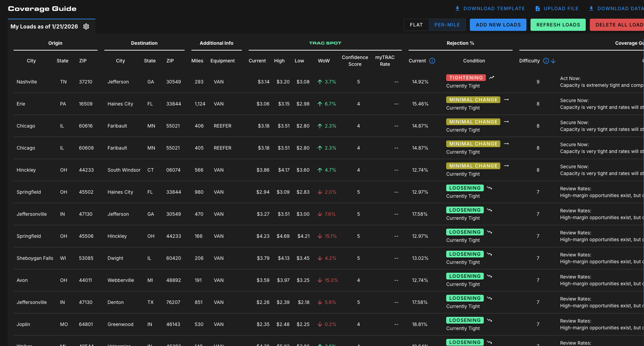Click the Tightening badge for Nashville
Screen dimensions: 644x346
466,78
